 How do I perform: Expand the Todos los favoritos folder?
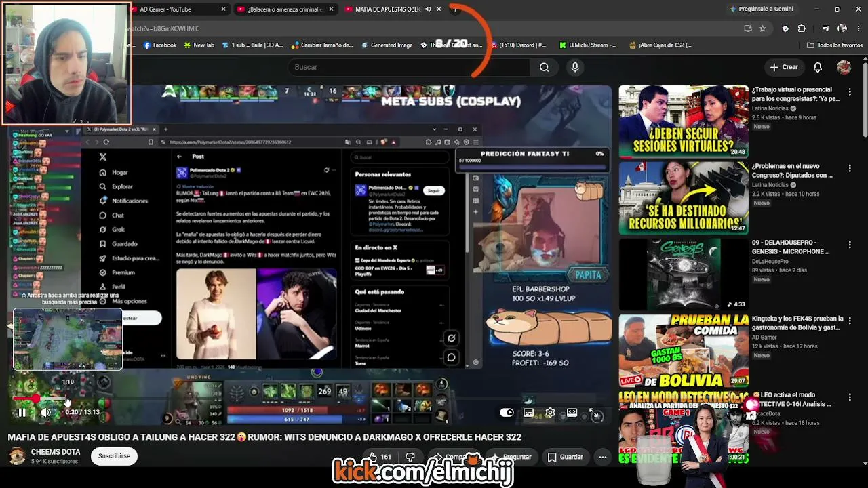point(834,45)
